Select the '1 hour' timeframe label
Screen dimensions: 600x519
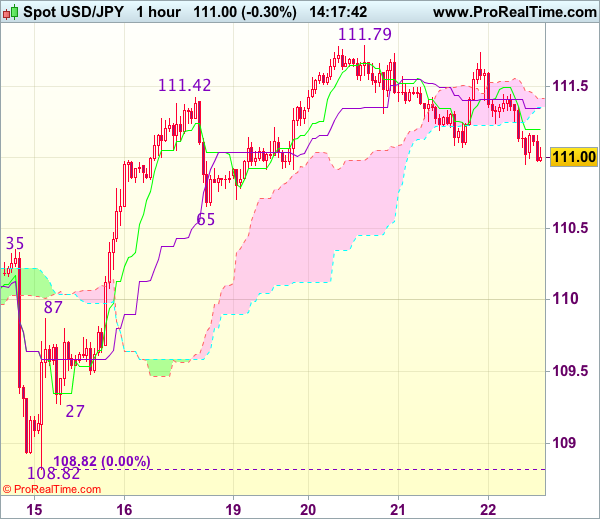click(158, 12)
